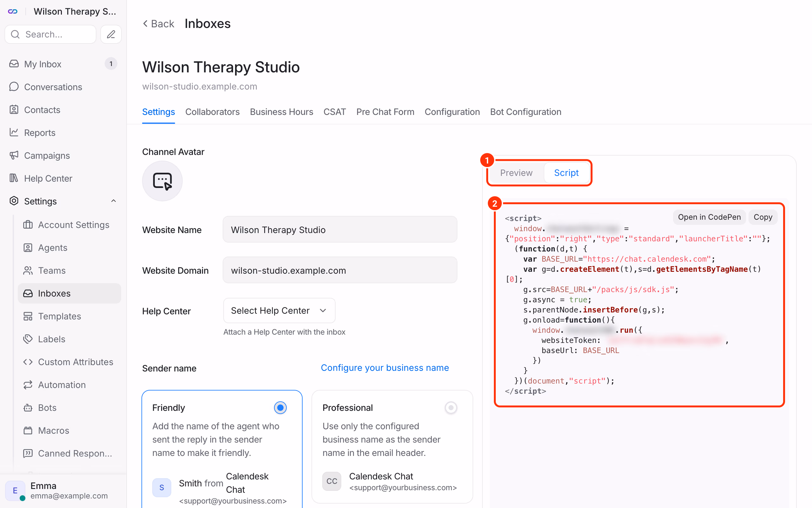
Task: Switch to the Configuration tab
Action: pyautogui.click(x=452, y=112)
